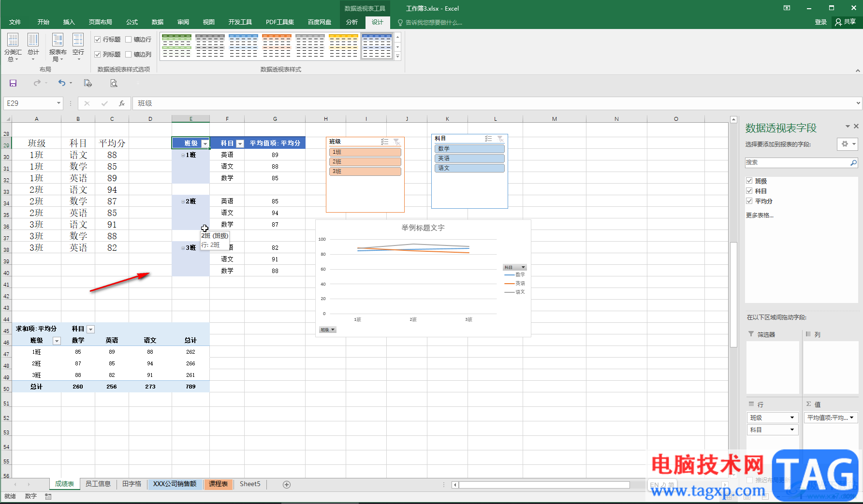863x504 pixels.
Task: Switch to the 分析 Analyze ribbon tab
Action: [352, 22]
